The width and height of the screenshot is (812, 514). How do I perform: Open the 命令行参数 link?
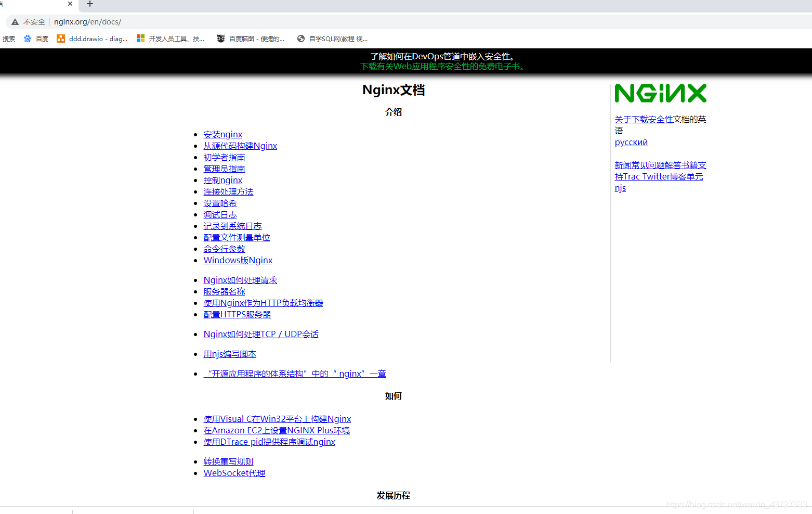pos(224,249)
